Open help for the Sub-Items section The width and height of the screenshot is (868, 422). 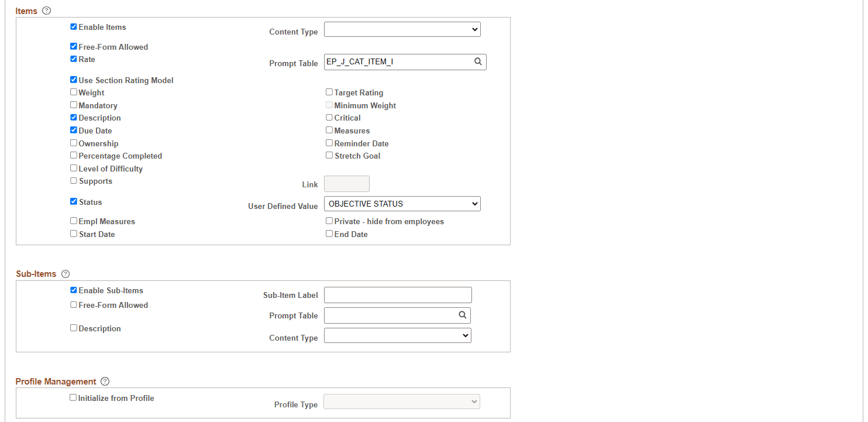tap(65, 273)
